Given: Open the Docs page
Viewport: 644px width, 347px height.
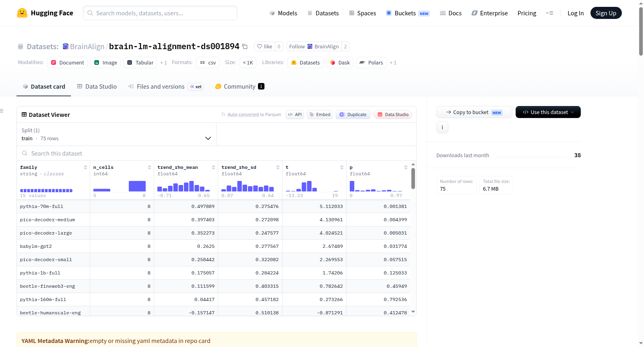Looking at the screenshot, I should (x=451, y=13).
